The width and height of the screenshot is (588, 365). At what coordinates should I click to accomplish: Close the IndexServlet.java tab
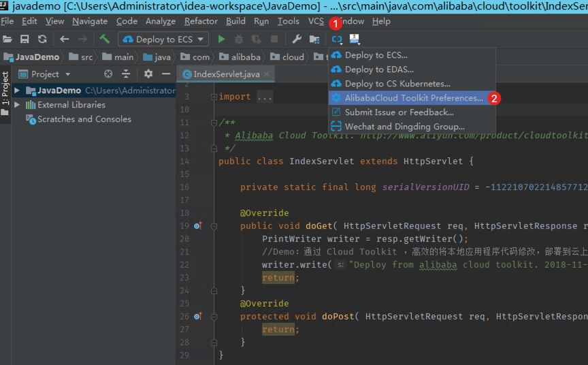(x=267, y=74)
